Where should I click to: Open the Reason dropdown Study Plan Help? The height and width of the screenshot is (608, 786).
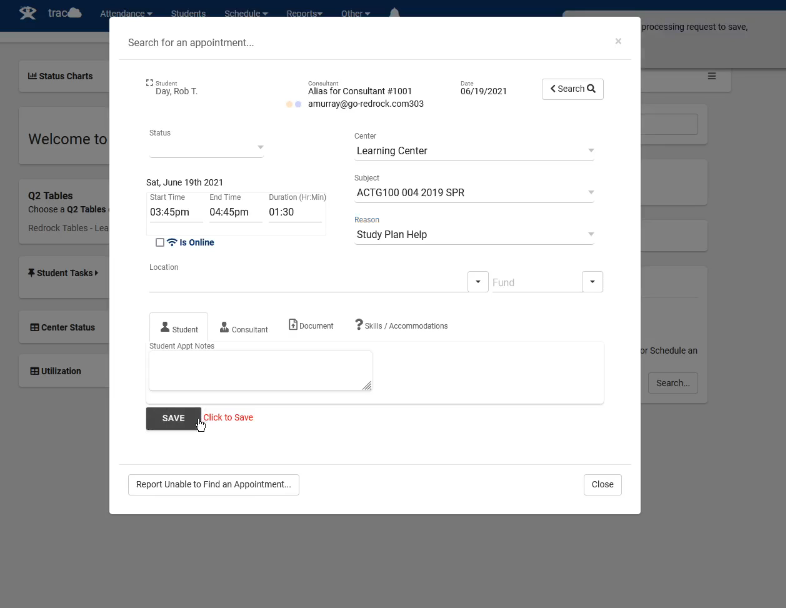click(474, 235)
